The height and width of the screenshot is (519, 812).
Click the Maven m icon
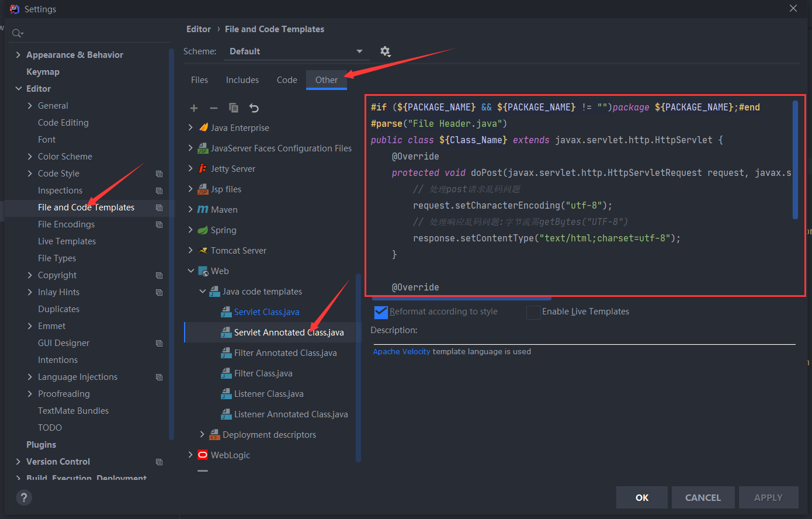[x=203, y=210]
